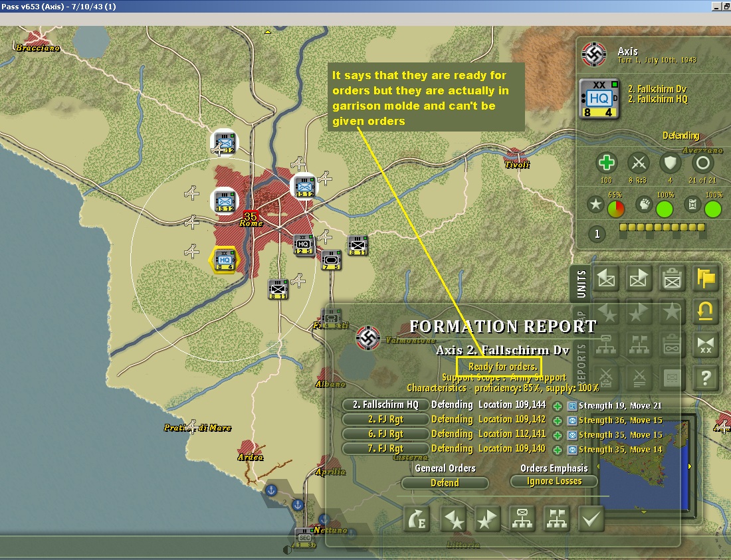Click the Defend general orders button
Image resolution: width=731 pixels, height=560 pixels.
[x=445, y=483]
